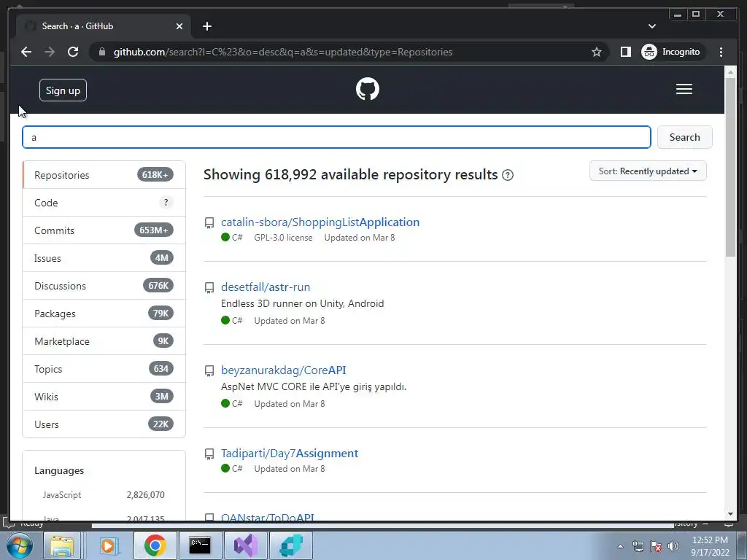
Task: Click the lock icon in address bar
Action: coord(102,52)
